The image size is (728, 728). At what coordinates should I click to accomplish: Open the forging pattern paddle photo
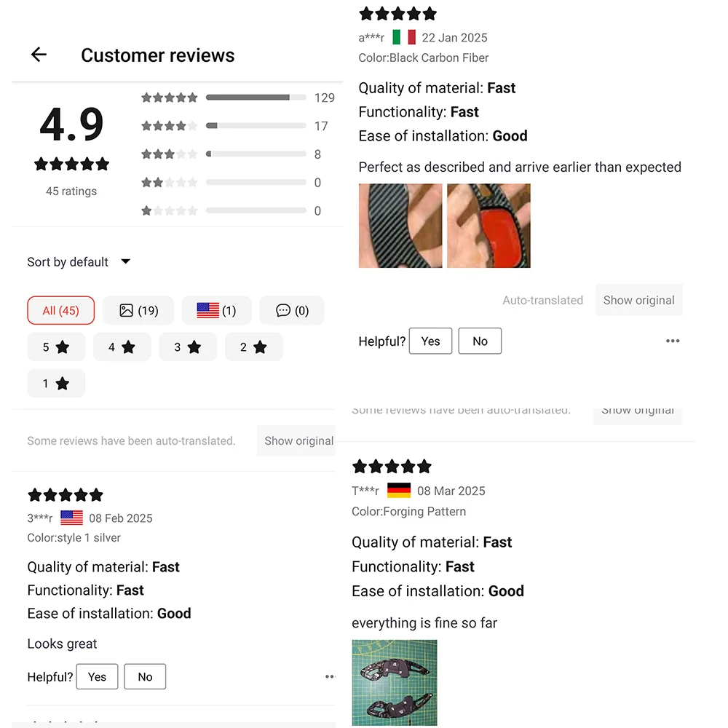click(x=395, y=682)
